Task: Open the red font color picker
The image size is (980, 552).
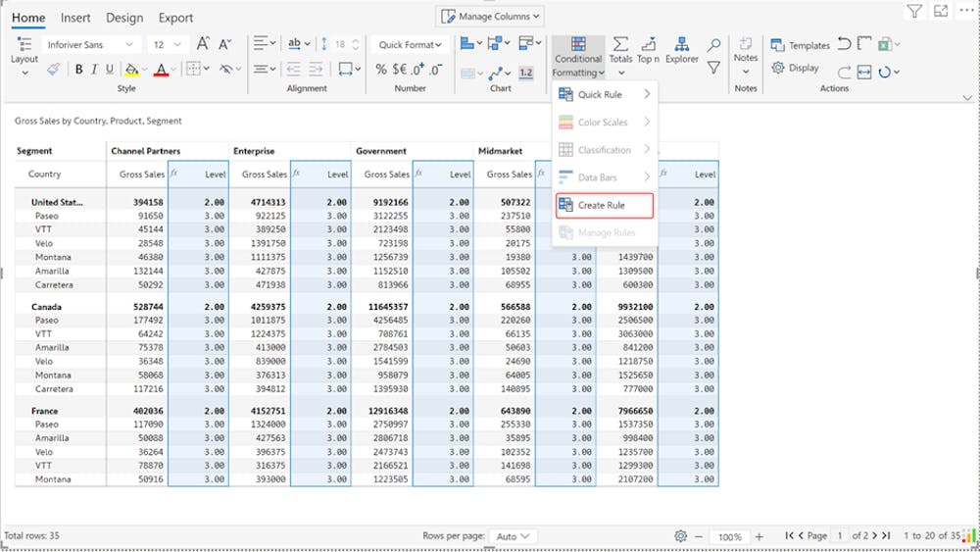Action: tap(163, 70)
